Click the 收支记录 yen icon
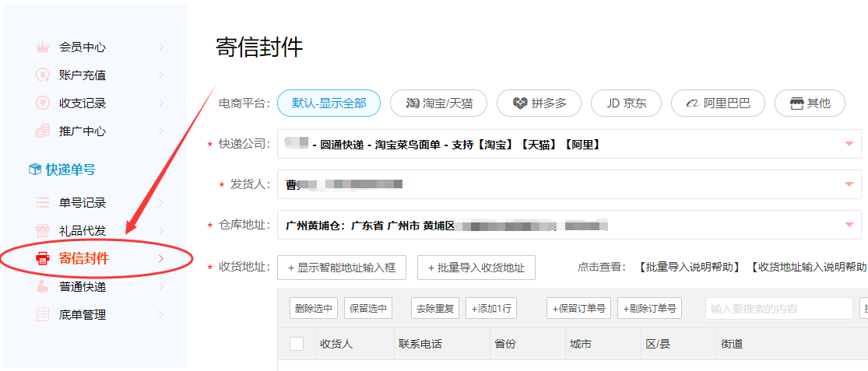This screenshot has width=868, height=371. (43, 103)
